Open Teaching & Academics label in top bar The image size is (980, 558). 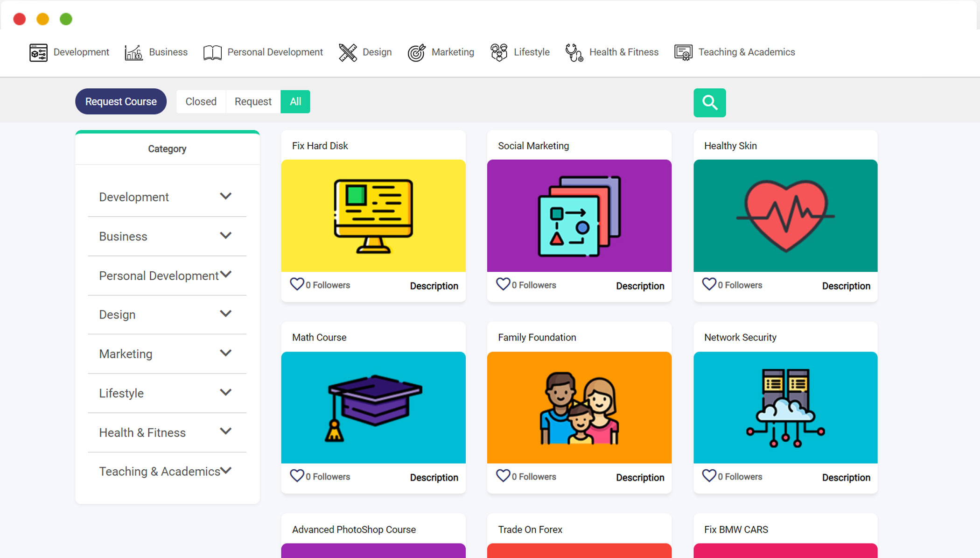[747, 52]
